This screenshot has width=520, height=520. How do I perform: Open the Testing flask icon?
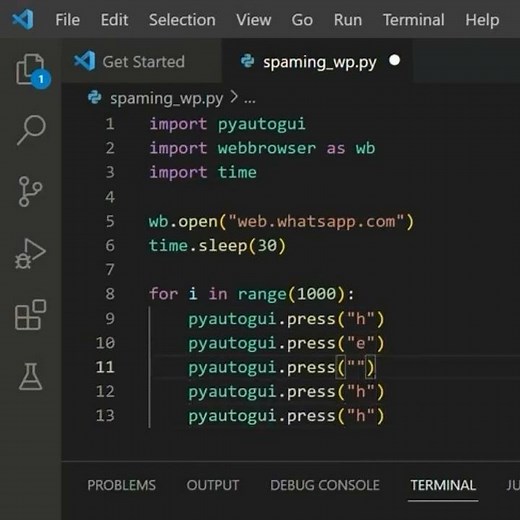31,376
